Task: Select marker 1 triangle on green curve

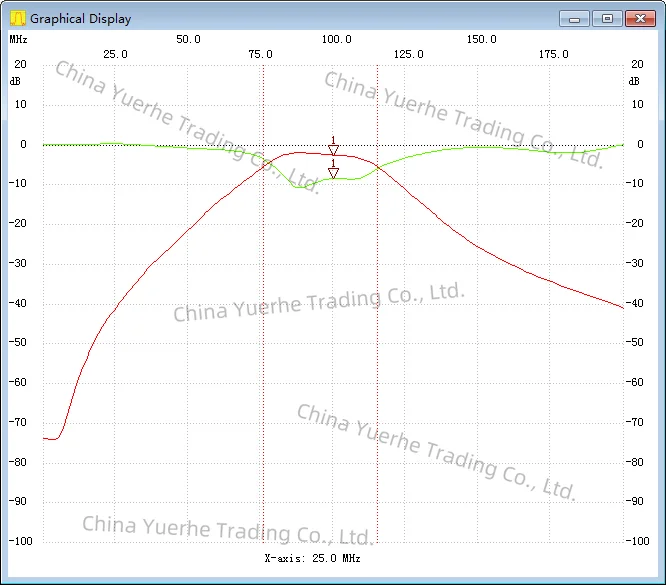Action: click(x=333, y=173)
